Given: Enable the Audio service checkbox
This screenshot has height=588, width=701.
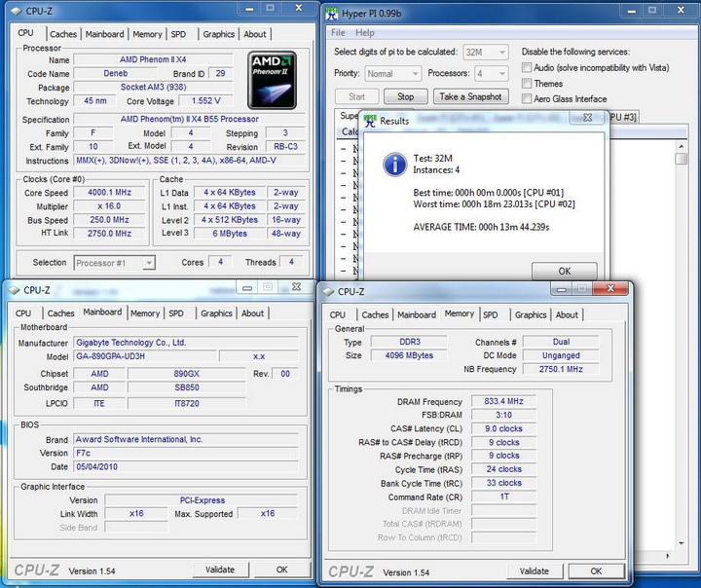Looking at the screenshot, I should (527, 68).
